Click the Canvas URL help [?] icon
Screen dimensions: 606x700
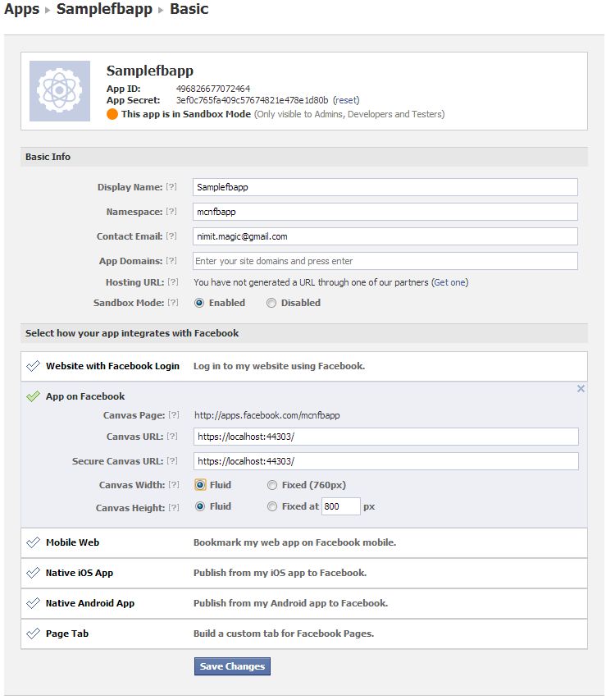(172, 437)
